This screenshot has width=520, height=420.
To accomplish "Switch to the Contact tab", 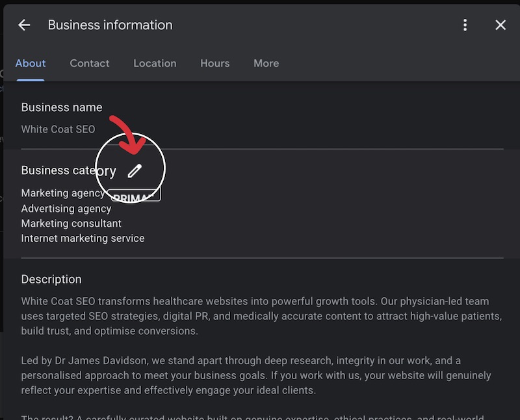I will click(90, 63).
